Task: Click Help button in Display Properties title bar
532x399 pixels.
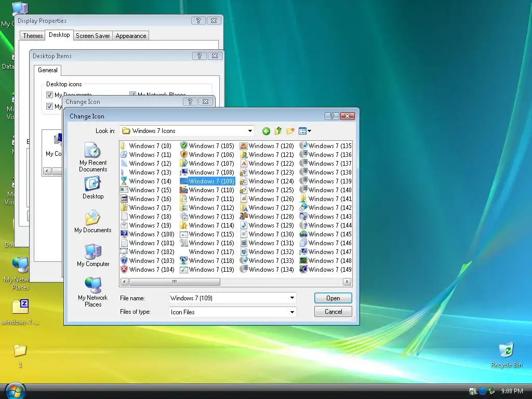Action: 198,21
